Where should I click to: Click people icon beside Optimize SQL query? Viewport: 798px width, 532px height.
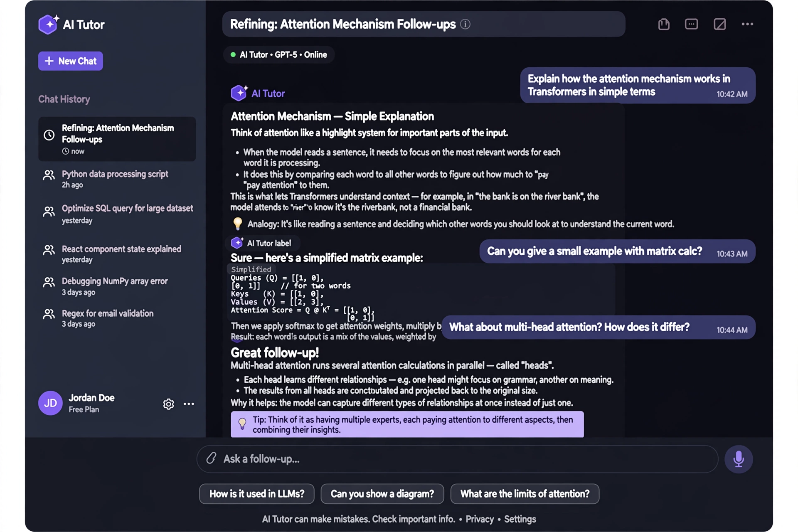point(49,212)
